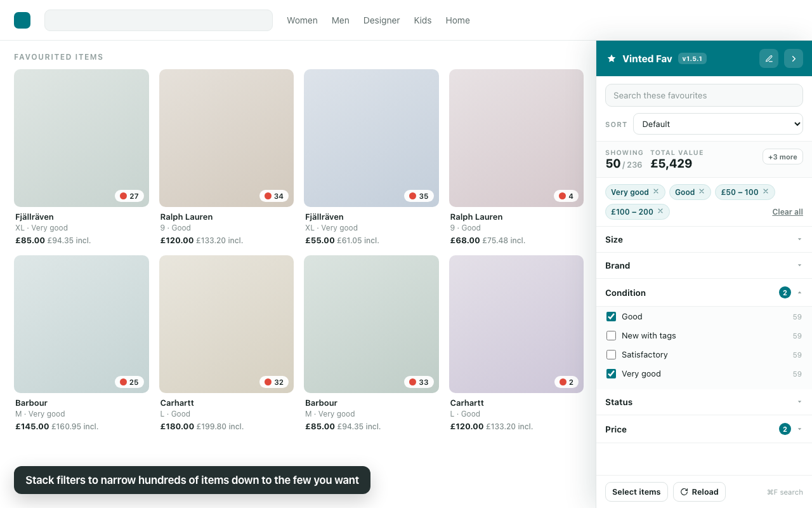
Task: Open the Barbour £145.00 item thumbnail
Action: point(81,324)
